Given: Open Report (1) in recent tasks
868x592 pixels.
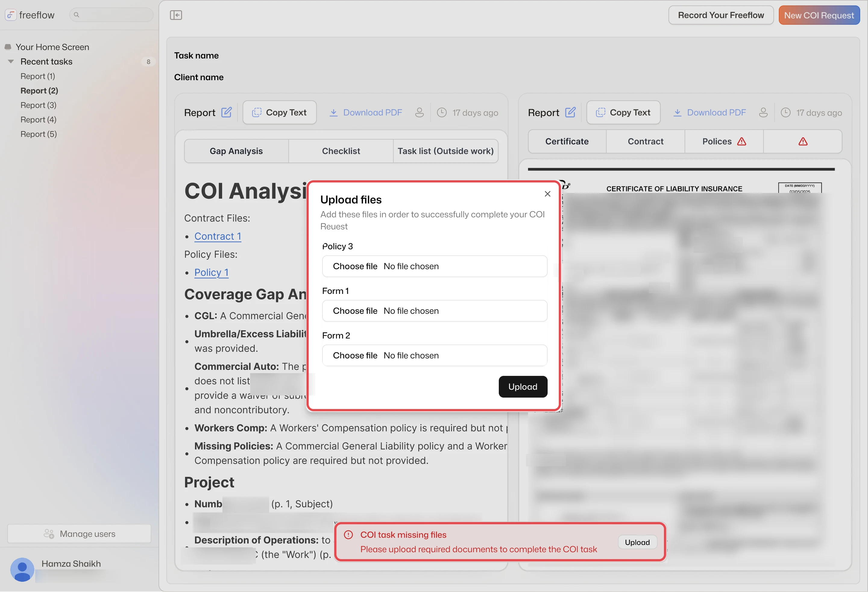Looking at the screenshot, I should coord(38,76).
